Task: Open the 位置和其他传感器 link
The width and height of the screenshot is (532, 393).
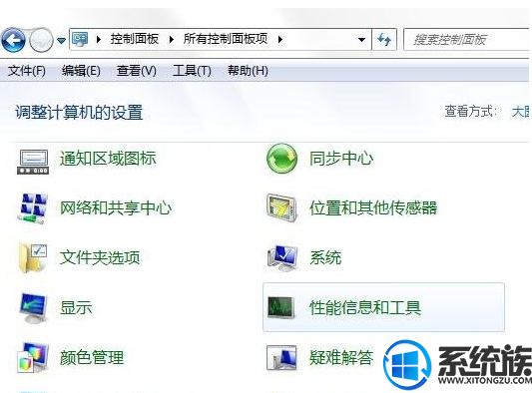Action: pos(373,207)
